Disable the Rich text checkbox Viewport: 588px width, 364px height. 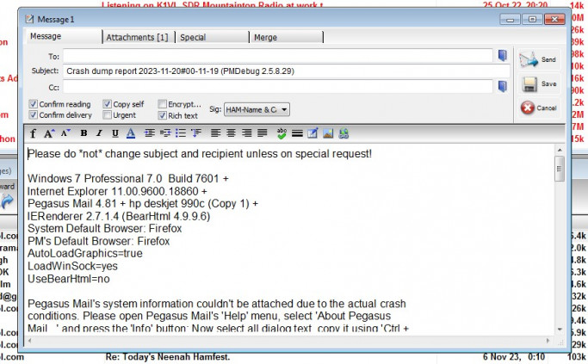pyautogui.click(x=162, y=114)
